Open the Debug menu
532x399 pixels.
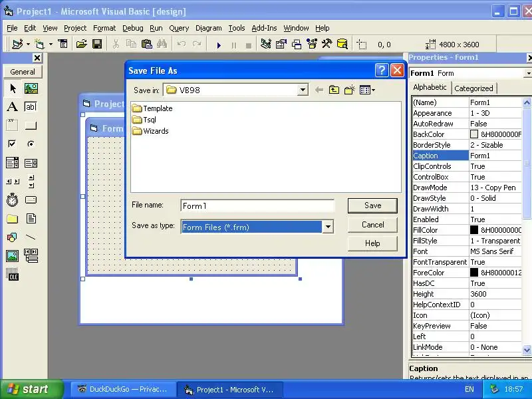tap(132, 28)
